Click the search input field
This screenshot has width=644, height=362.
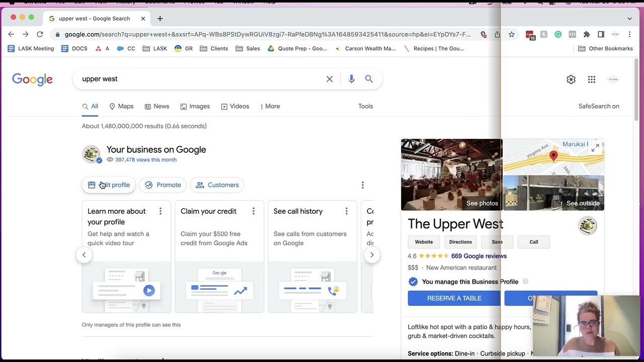pos(201,79)
